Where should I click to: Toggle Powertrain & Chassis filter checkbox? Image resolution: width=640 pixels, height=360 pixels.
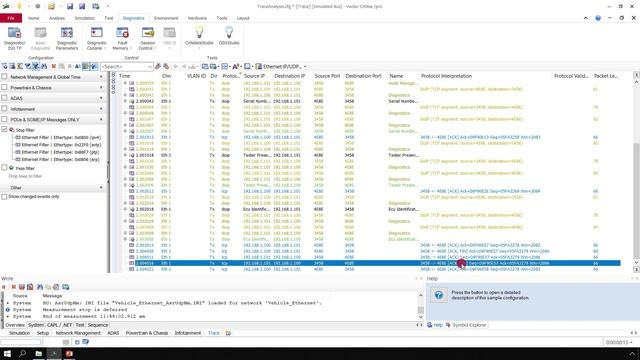pos(4,87)
